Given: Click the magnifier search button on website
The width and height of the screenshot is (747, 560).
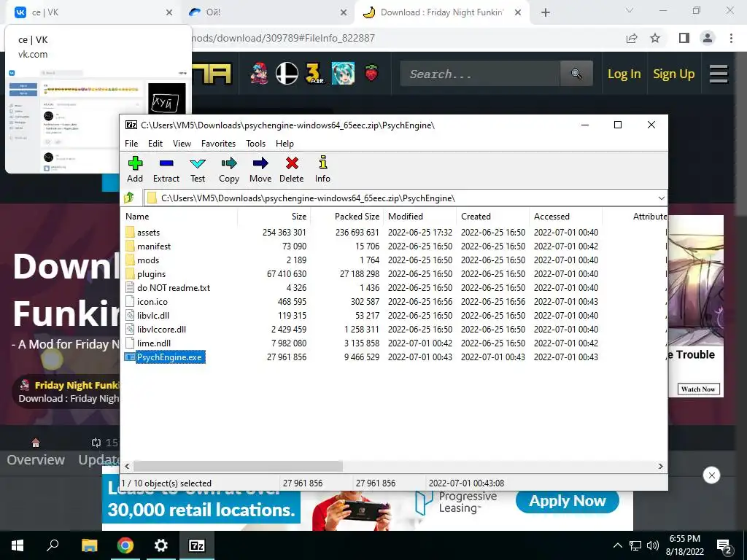Looking at the screenshot, I should (576, 74).
